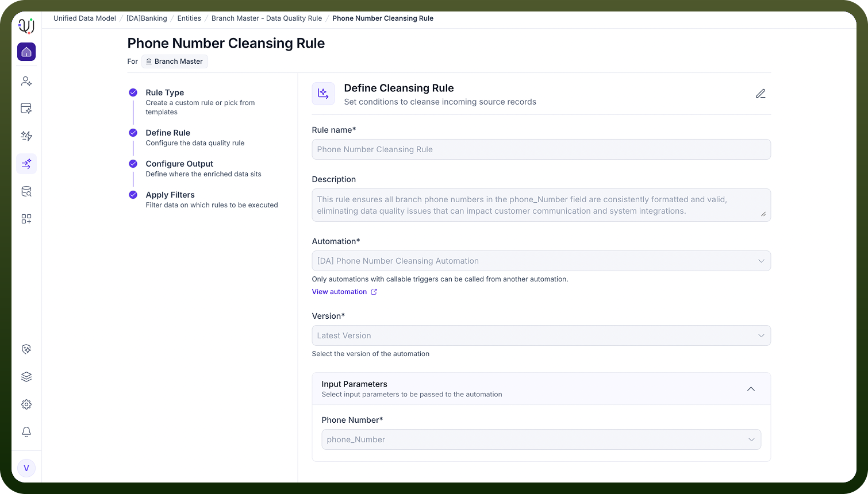
Task: Collapse the Input Parameters section
Action: [x=751, y=389]
